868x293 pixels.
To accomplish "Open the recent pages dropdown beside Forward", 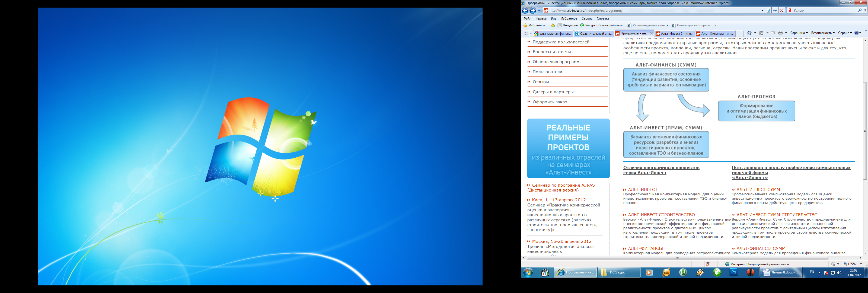I will (539, 11).
